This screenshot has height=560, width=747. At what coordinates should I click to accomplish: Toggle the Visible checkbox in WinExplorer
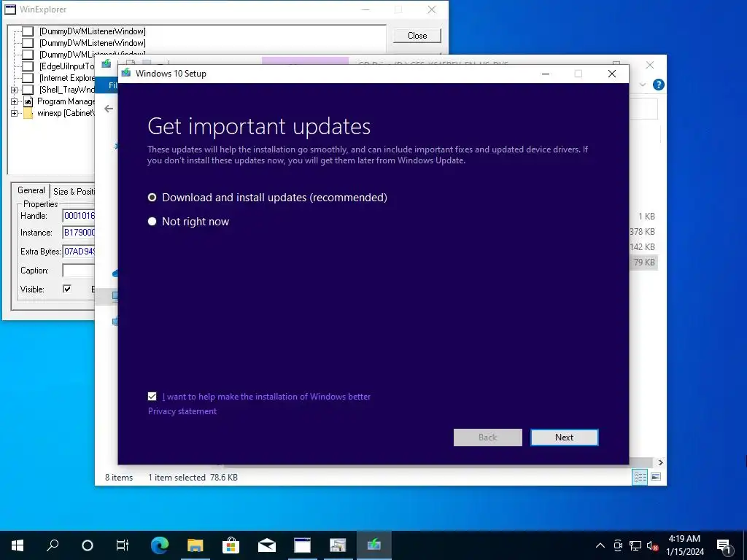pos(67,289)
